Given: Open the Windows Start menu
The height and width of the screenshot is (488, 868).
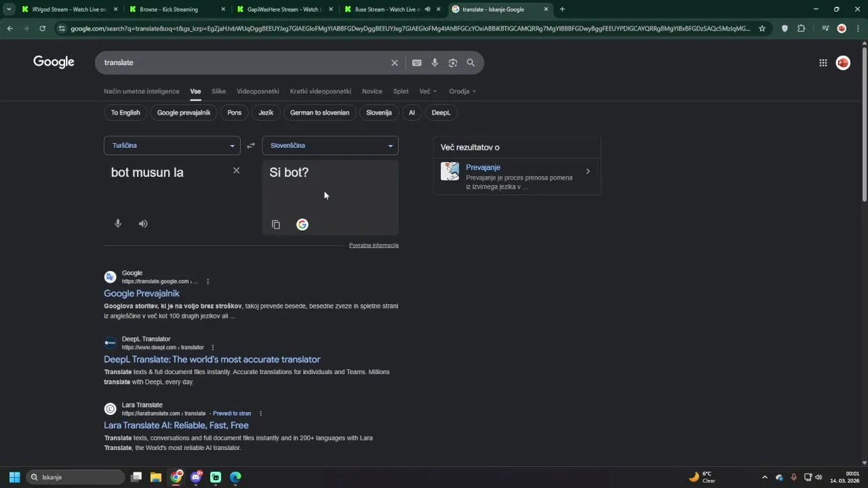Looking at the screenshot, I should (14, 477).
